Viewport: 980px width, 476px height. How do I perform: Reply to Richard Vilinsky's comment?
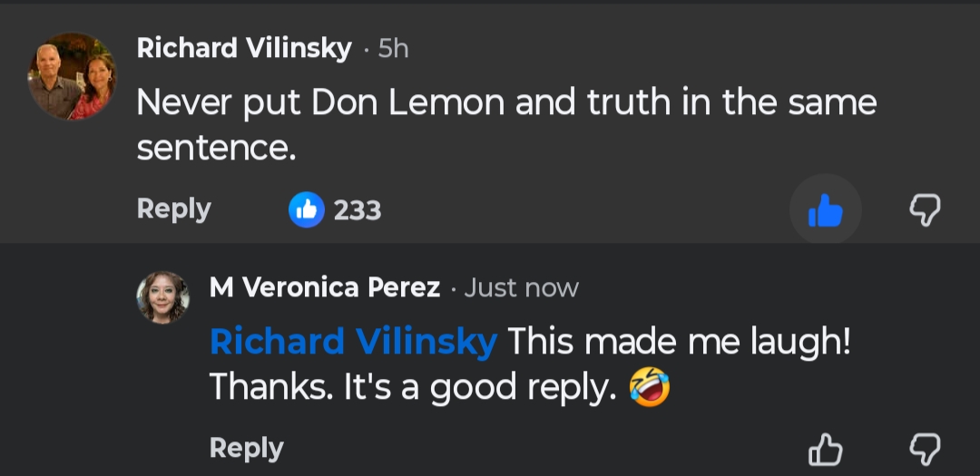pos(173,209)
